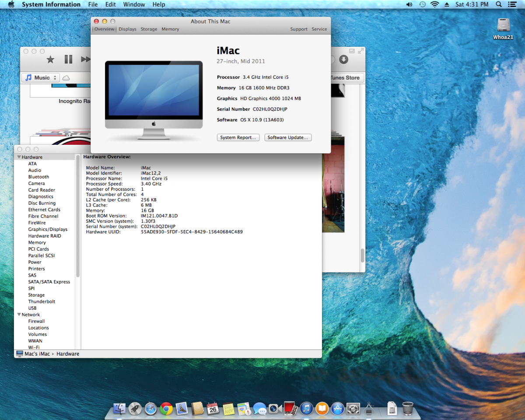Pause playback in iTunes

coord(68,59)
